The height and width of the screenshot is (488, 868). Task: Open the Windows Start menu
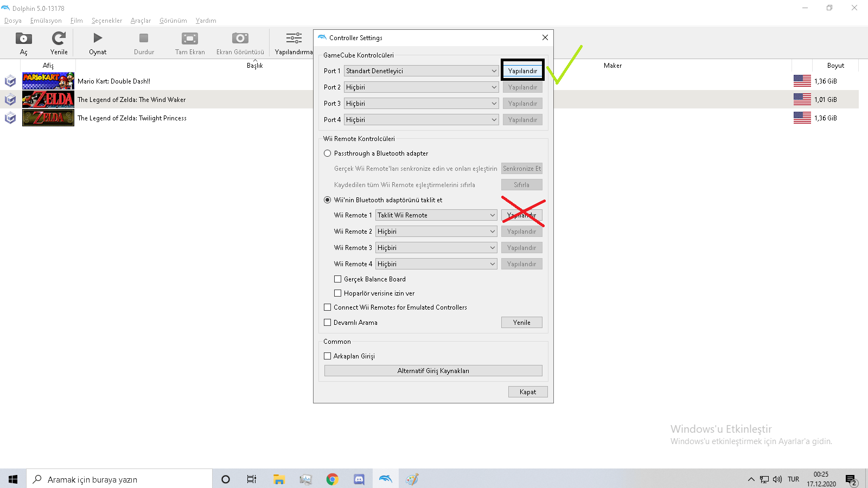click(x=13, y=479)
